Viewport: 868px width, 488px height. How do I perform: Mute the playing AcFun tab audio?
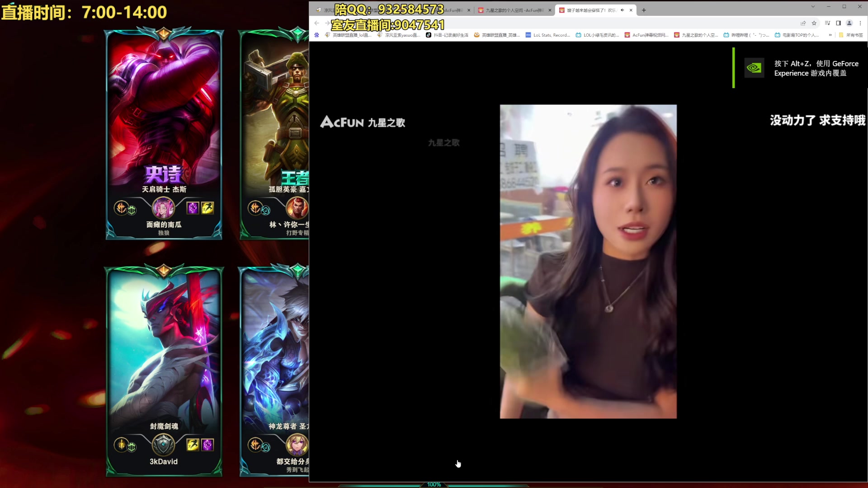point(622,10)
